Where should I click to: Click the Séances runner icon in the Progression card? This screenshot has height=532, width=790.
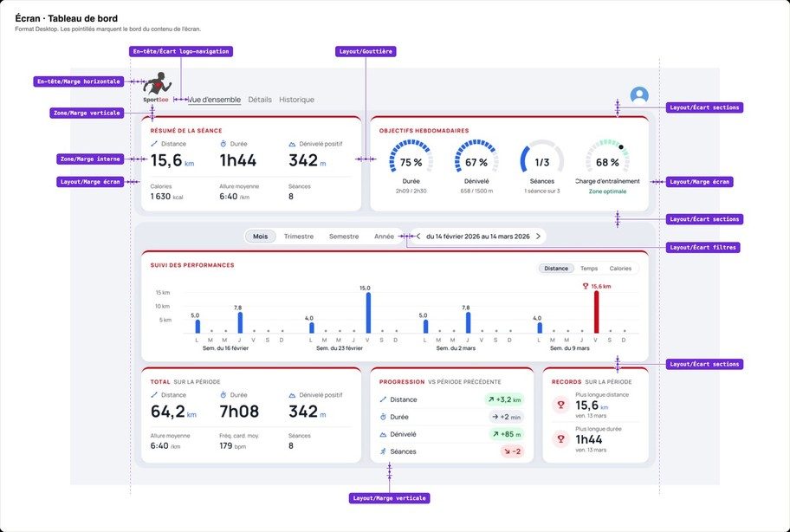tap(383, 451)
